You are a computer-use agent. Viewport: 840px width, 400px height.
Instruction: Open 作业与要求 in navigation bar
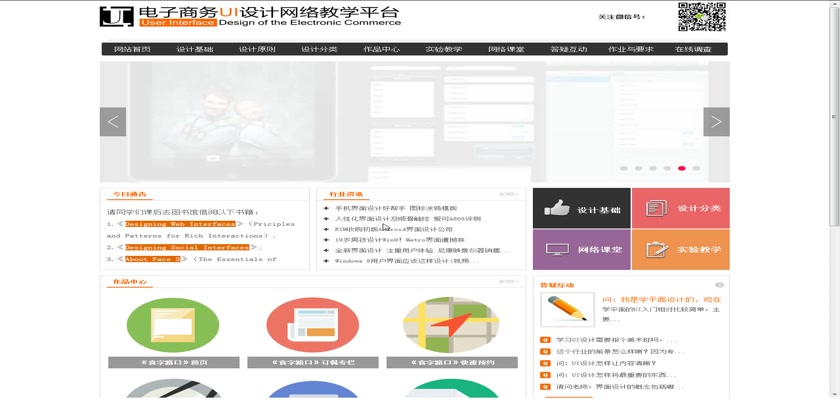(x=631, y=49)
